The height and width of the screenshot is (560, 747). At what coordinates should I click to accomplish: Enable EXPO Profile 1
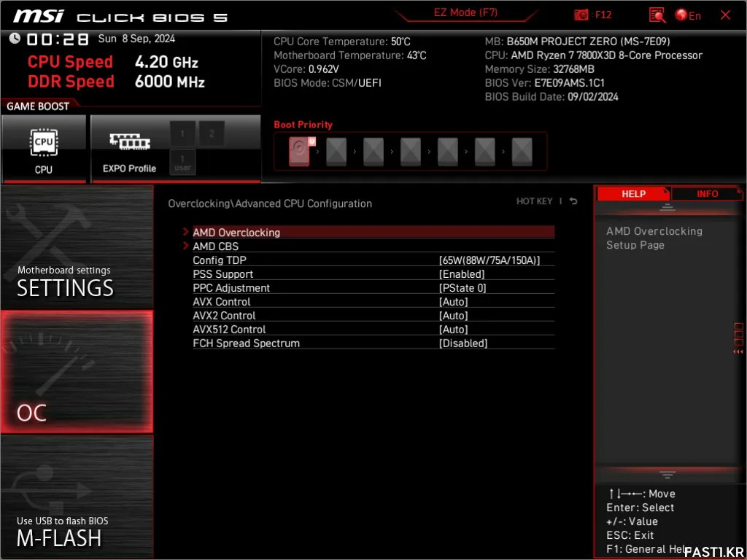click(x=182, y=133)
